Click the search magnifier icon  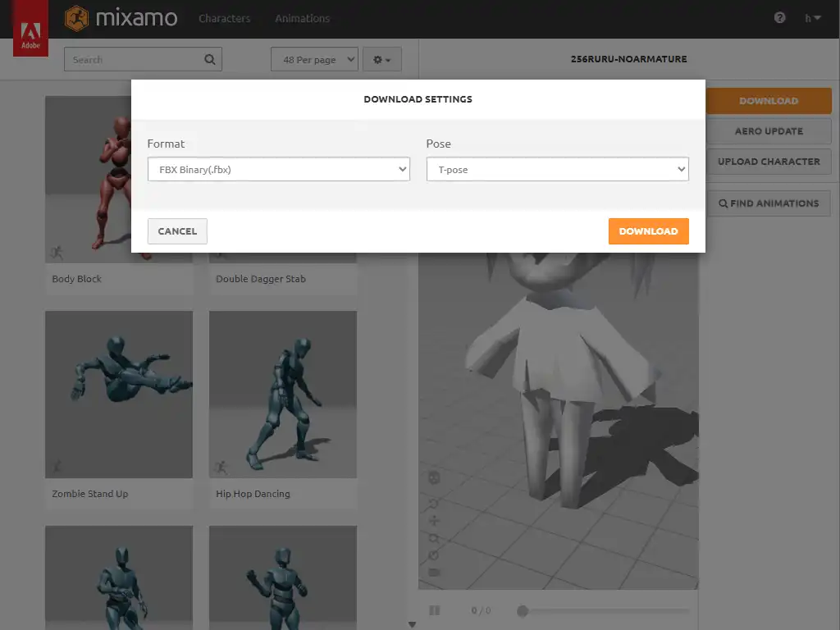210,59
